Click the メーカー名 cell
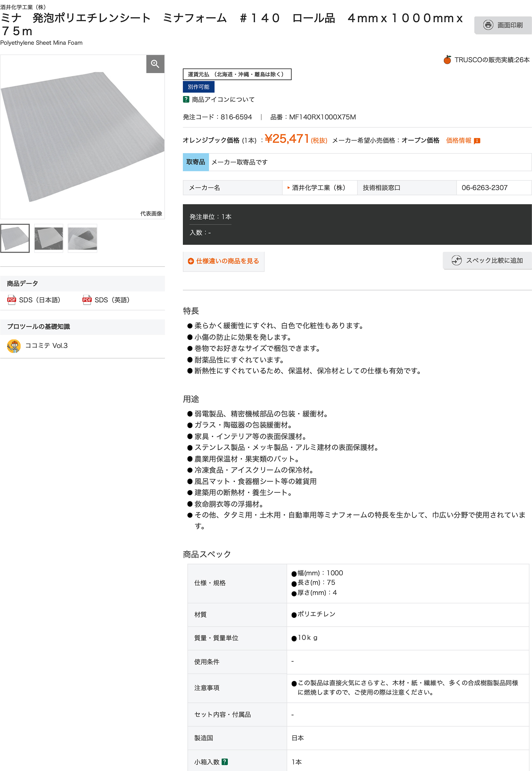Viewport: 532px width, 771px height. coord(232,187)
